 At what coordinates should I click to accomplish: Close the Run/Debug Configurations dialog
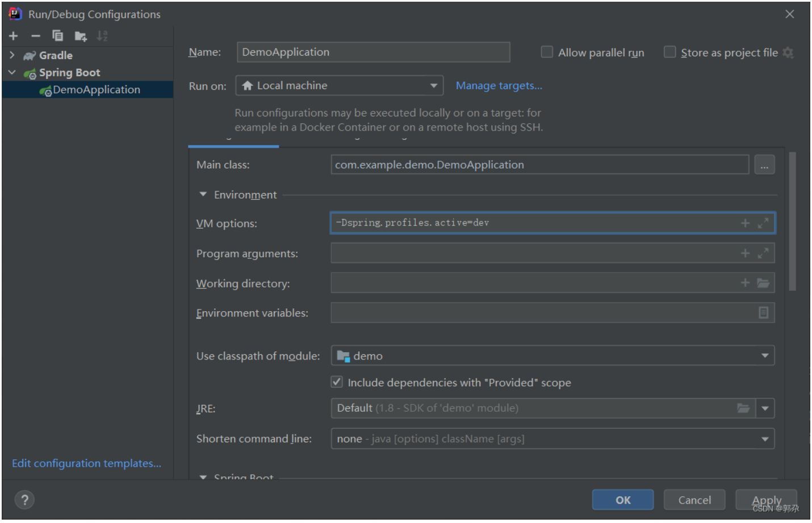click(x=790, y=14)
